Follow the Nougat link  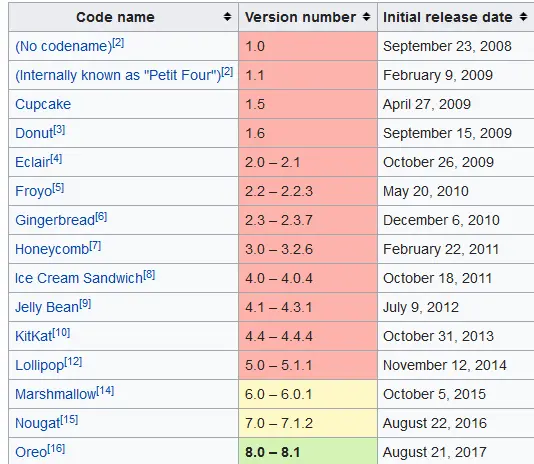(38, 423)
